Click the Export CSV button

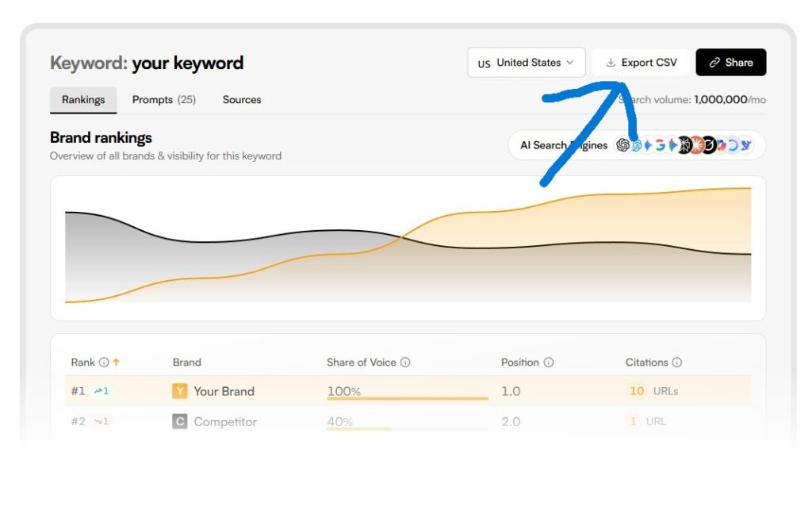641,63
